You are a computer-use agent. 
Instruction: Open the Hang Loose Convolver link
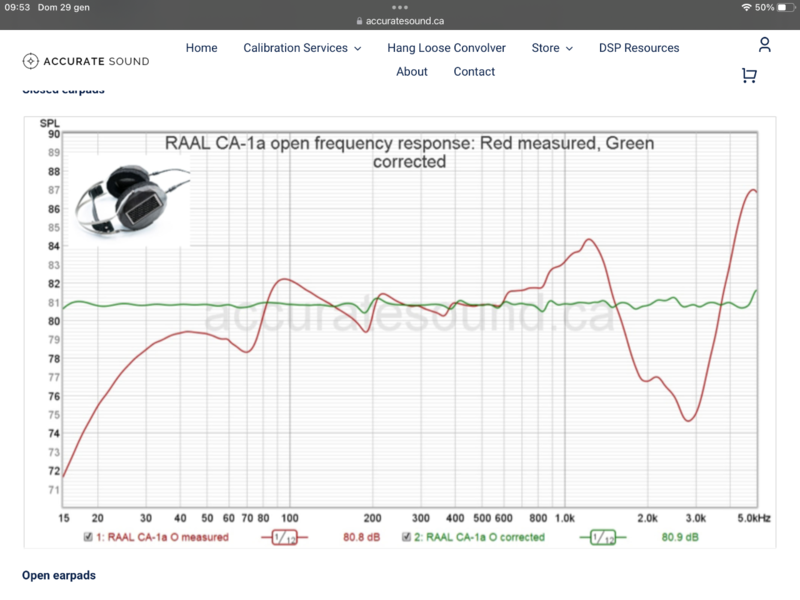tap(446, 48)
